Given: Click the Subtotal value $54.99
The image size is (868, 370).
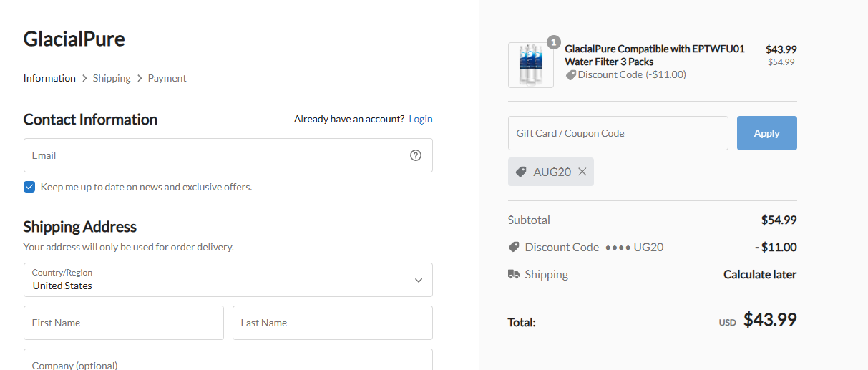Looking at the screenshot, I should click(779, 220).
